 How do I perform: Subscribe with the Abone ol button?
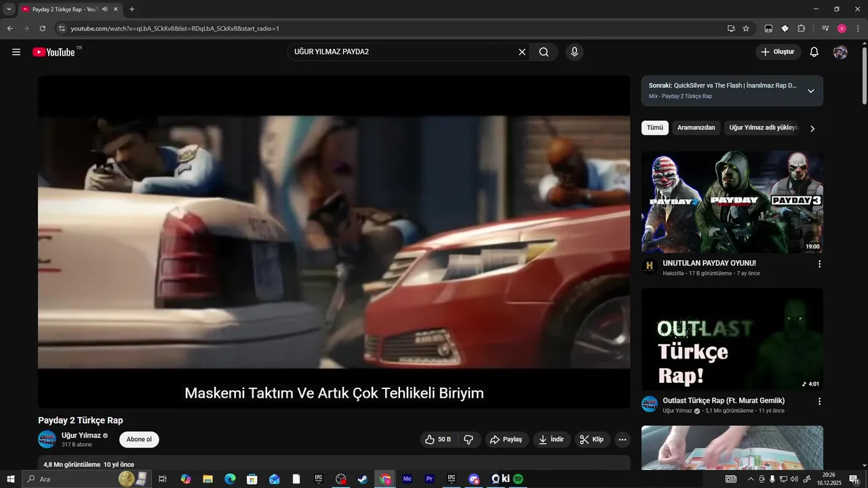coord(139,439)
